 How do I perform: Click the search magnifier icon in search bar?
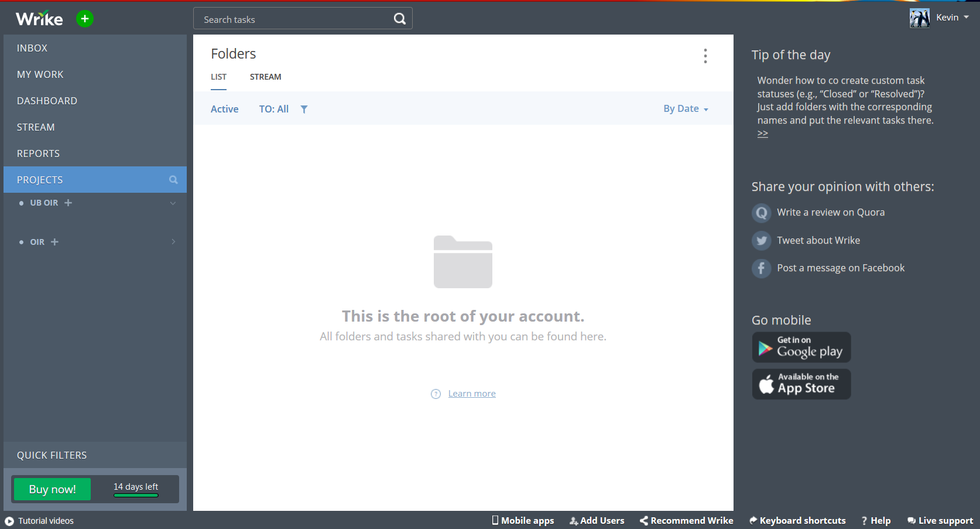400,19
